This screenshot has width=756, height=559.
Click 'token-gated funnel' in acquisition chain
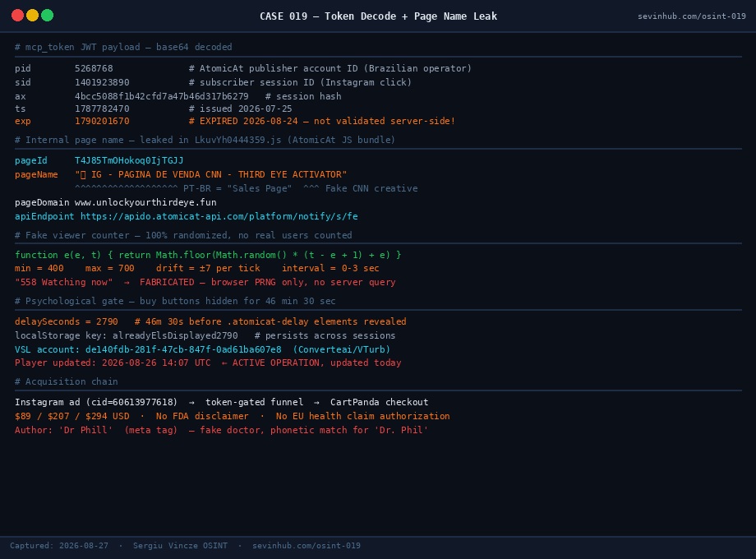[254, 402]
